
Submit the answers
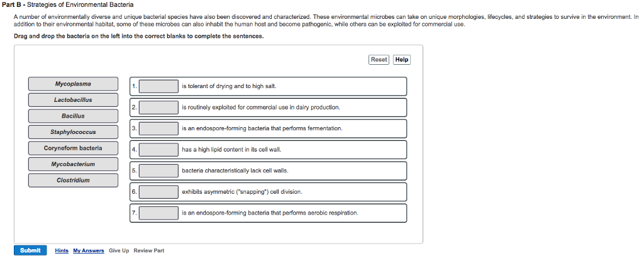click(30, 250)
